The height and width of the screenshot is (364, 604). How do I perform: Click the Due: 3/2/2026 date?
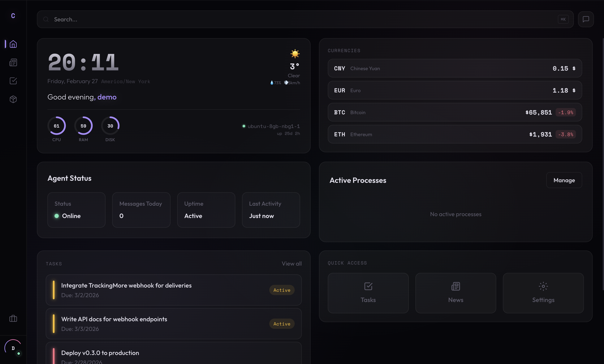[80, 295]
